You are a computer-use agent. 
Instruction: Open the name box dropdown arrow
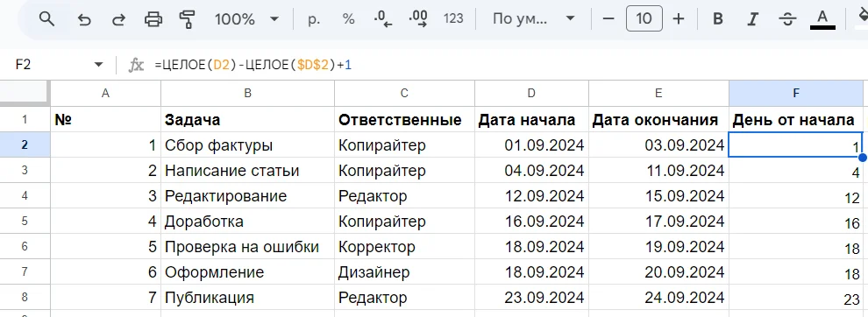(x=99, y=65)
